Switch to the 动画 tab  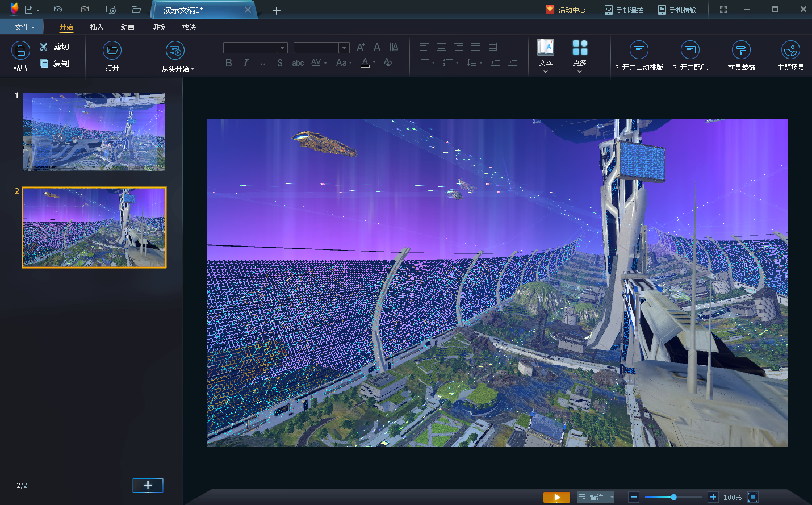[128, 27]
